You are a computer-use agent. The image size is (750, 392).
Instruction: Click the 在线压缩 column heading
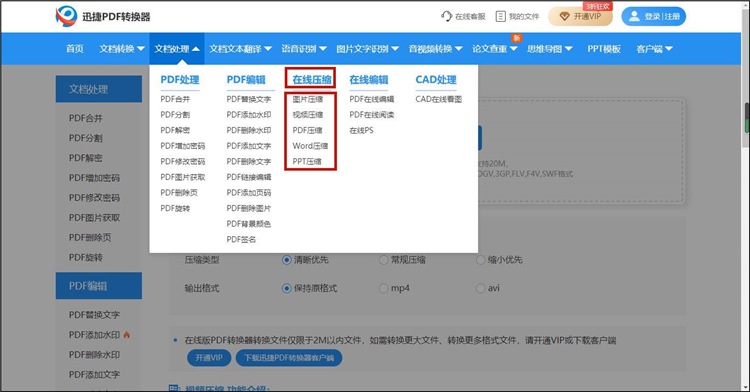[x=312, y=79]
